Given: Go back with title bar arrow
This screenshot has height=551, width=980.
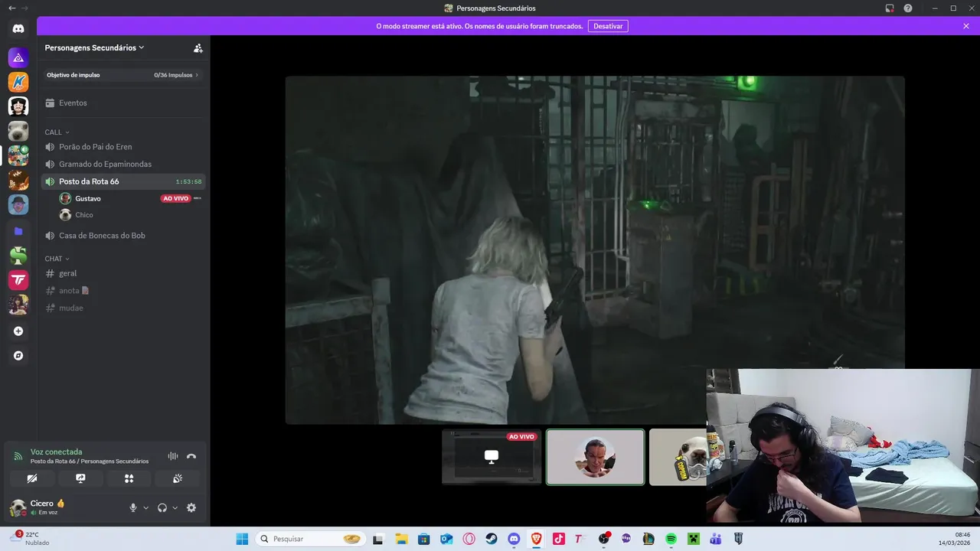Looking at the screenshot, I should coord(11,8).
